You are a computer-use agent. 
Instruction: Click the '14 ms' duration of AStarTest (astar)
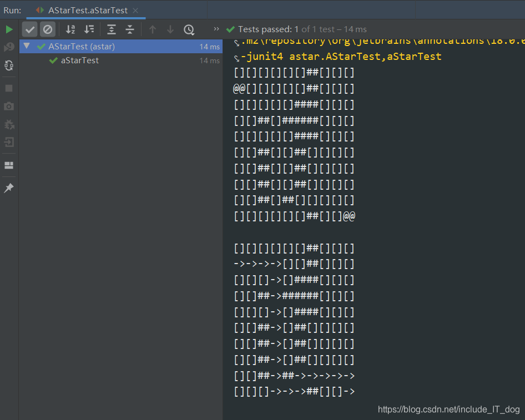[x=210, y=47]
